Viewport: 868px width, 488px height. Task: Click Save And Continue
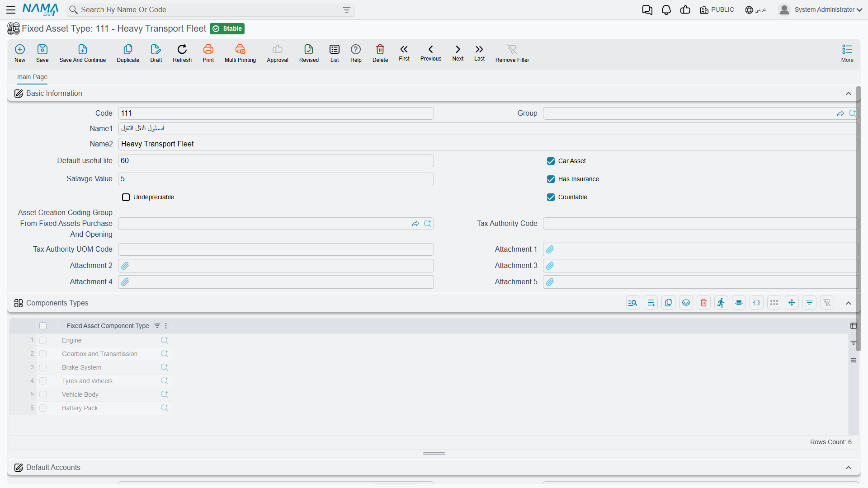pos(83,53)
